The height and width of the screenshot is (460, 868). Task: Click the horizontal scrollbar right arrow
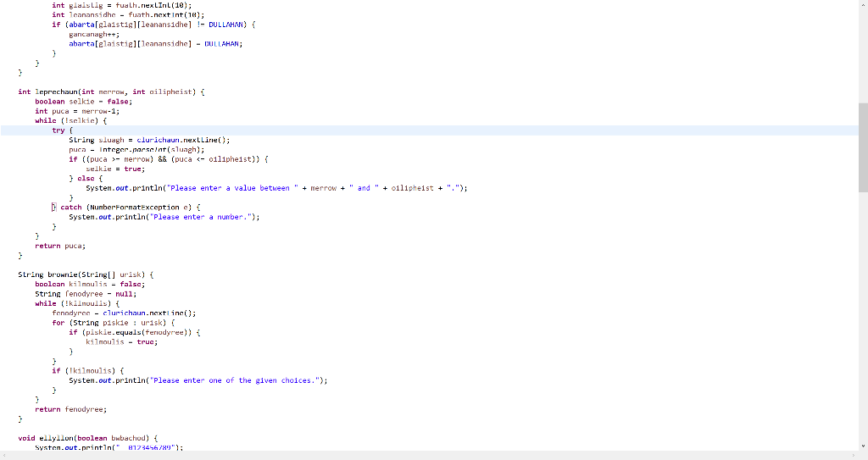[854, 455]
